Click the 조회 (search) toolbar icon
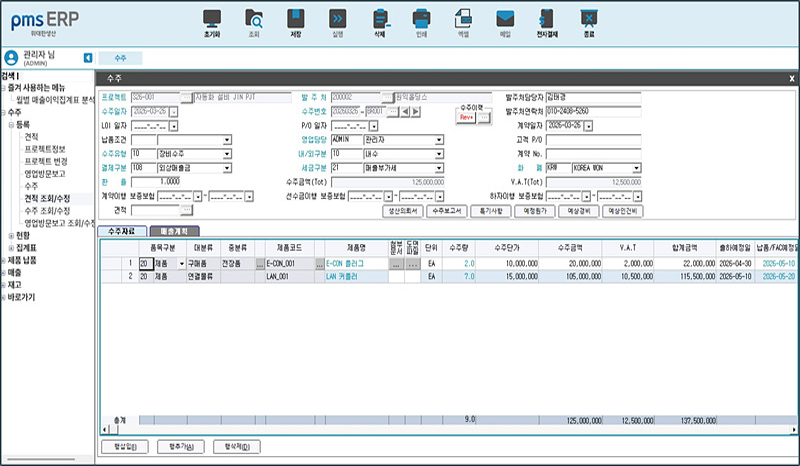The image size is (800, 466). tap(254, 19)
